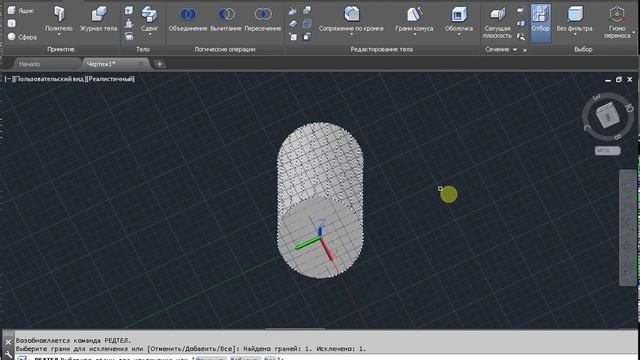This screenshot has height=360, width=640.
Task: Click top small icon in Сечение panel
Action: [x=520, y=11]
